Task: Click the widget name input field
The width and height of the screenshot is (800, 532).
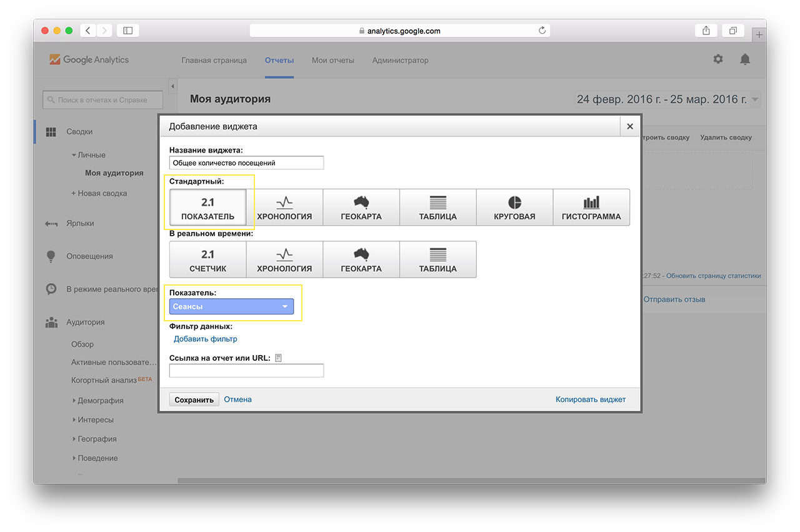Action: [x=246, y=163]
